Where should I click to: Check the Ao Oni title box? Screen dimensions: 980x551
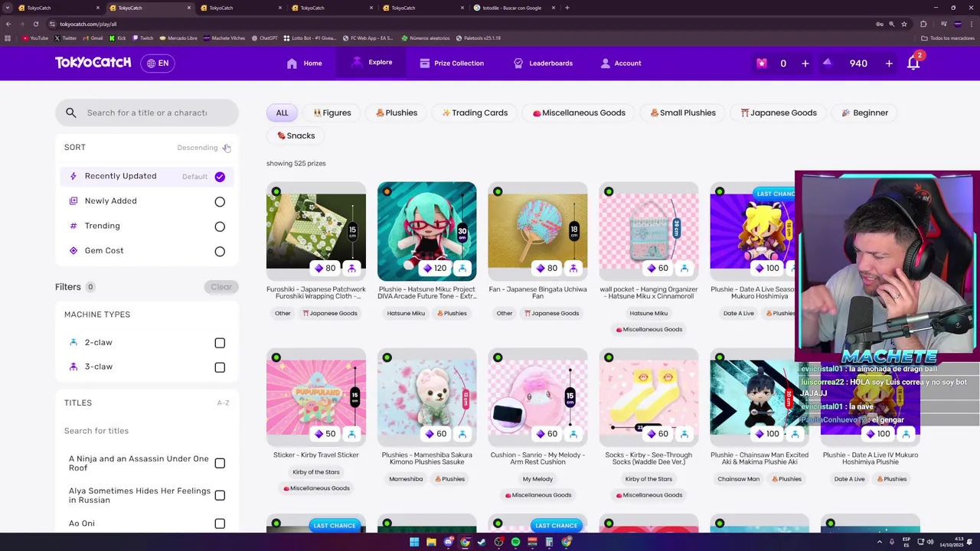point(220,523)
